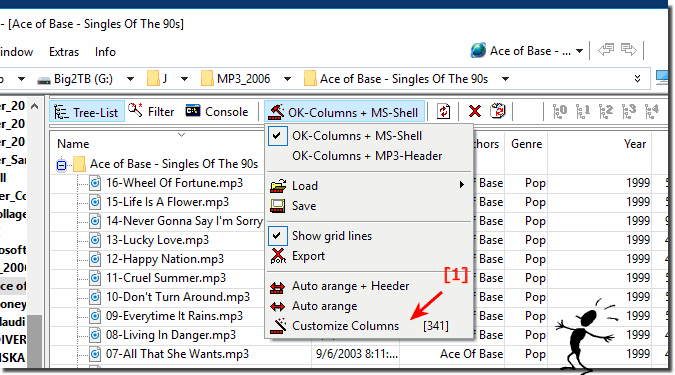
Task: Click mp3 icon of 10-Don't Turn Around.mp3
Action: point(95,297)
